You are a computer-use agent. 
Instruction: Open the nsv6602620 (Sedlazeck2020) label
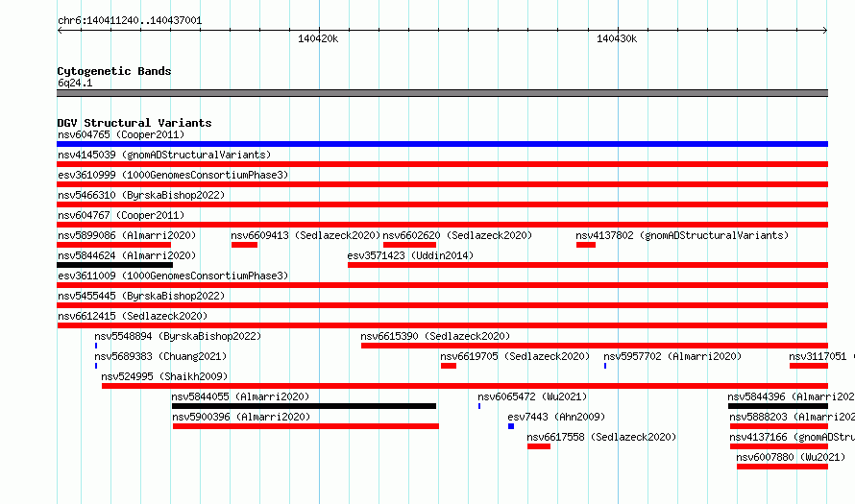[x=457, y=235]
